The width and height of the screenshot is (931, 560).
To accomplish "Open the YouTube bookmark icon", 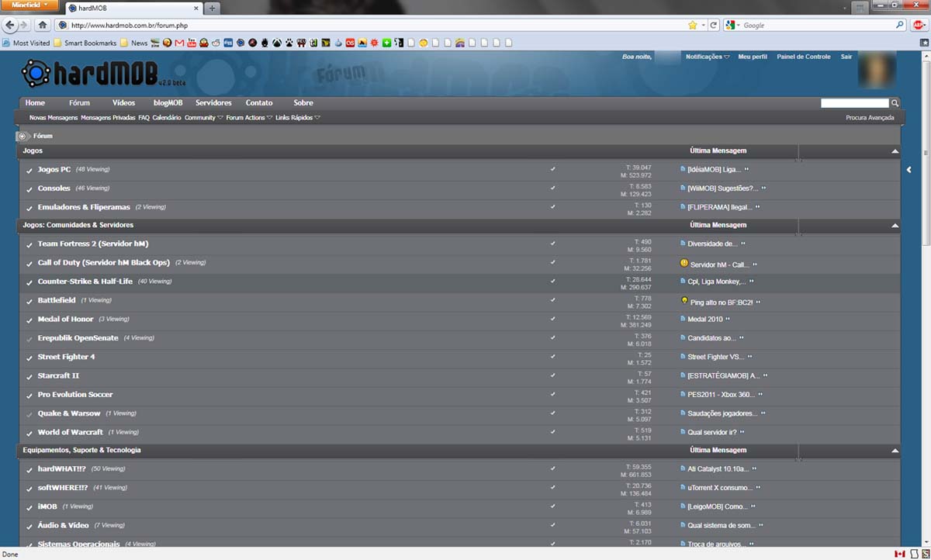I will tap(192, 43).
